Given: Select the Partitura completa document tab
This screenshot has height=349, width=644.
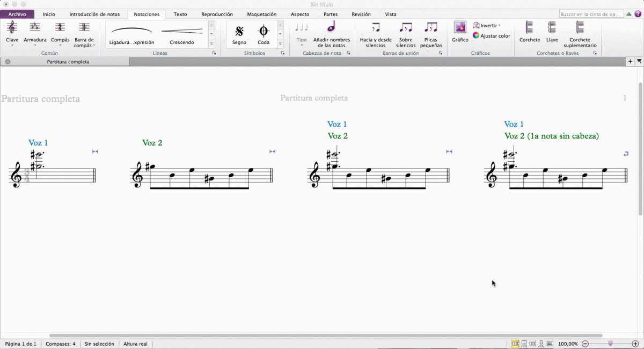Looking at the screenshot, I should (68, 62).
